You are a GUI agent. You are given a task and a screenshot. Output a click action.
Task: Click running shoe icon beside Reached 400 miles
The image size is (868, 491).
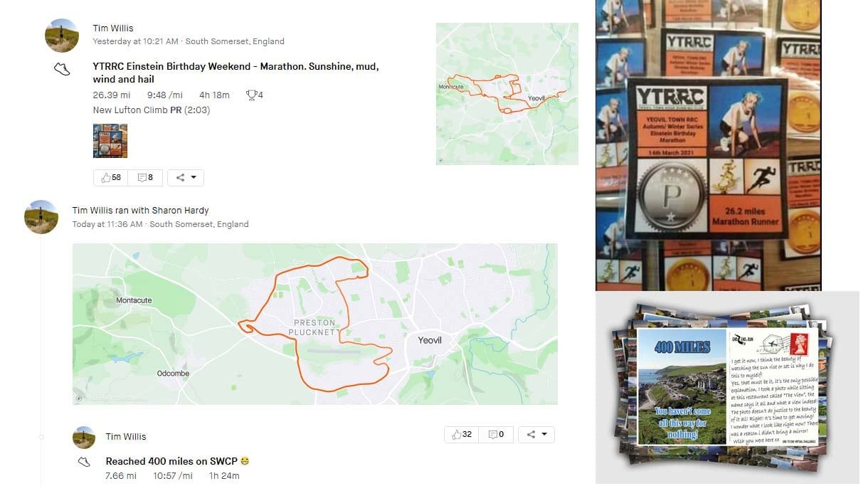(84, 462)
